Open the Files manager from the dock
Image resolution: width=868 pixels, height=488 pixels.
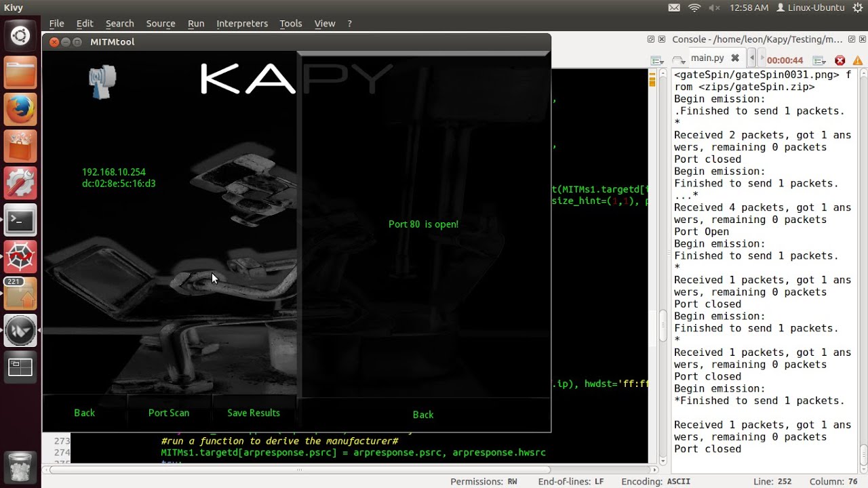[20, 73]
